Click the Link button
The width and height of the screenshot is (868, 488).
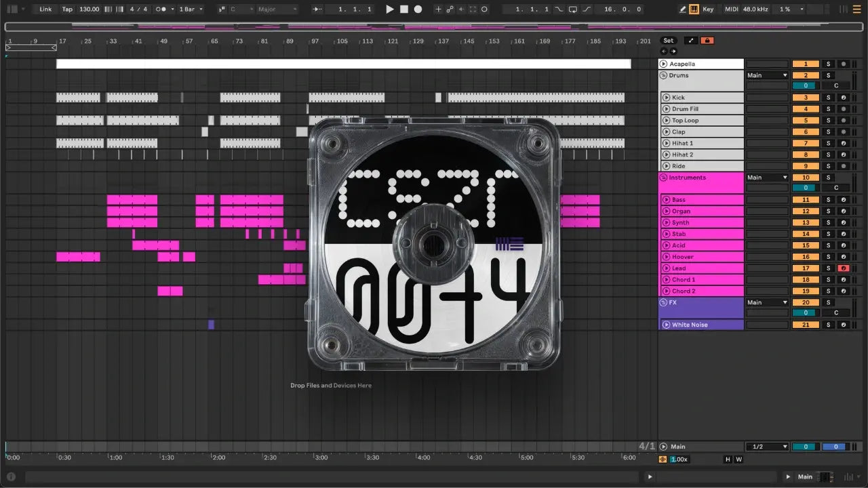(x=45, y=9)
